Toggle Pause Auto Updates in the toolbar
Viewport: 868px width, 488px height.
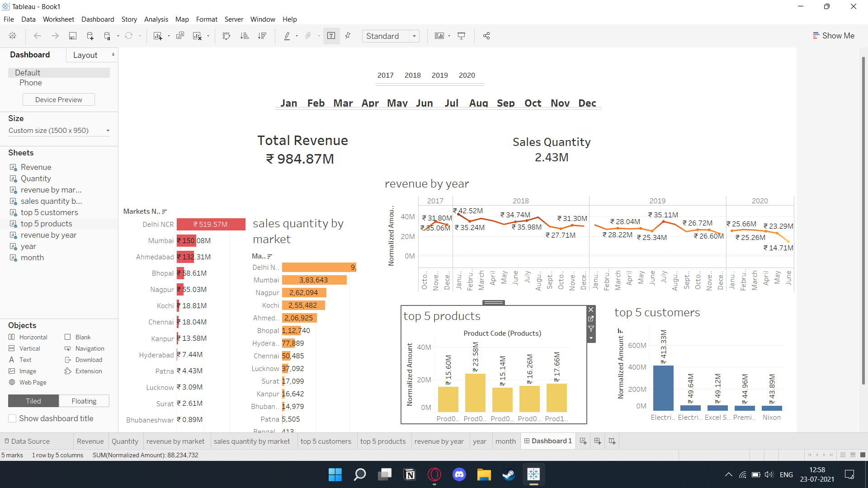coord(107,36)
